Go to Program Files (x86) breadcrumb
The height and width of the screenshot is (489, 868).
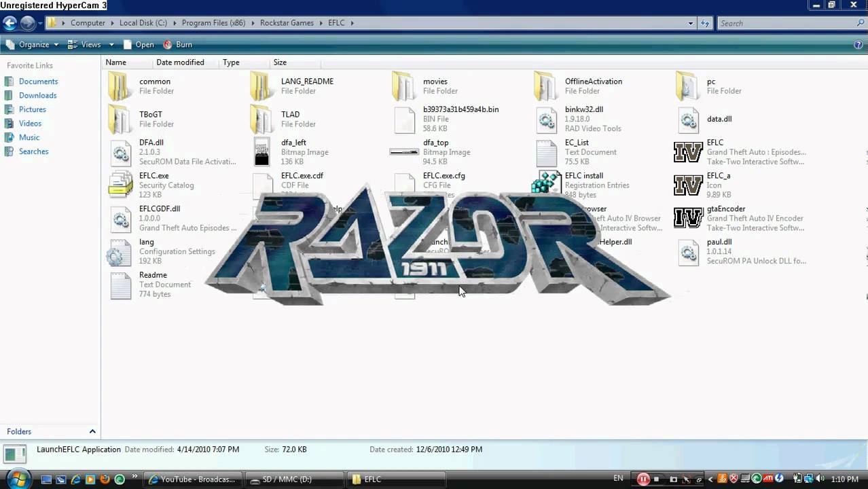(213, 23)
